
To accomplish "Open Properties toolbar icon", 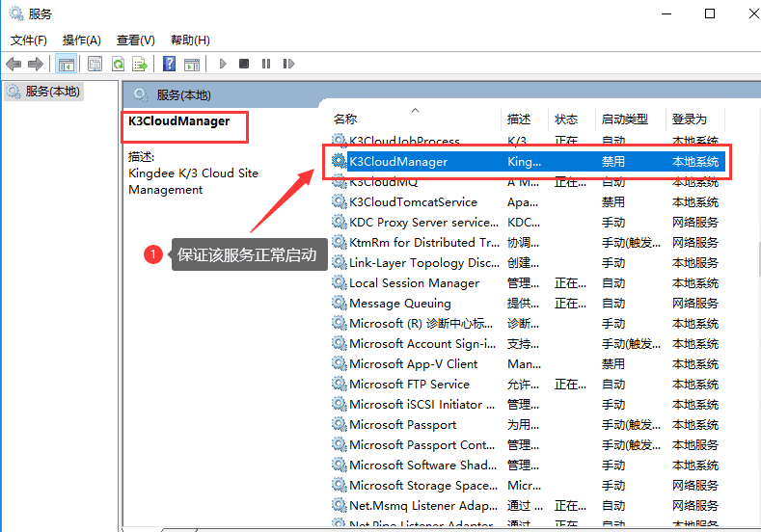I will pos(95,65).
